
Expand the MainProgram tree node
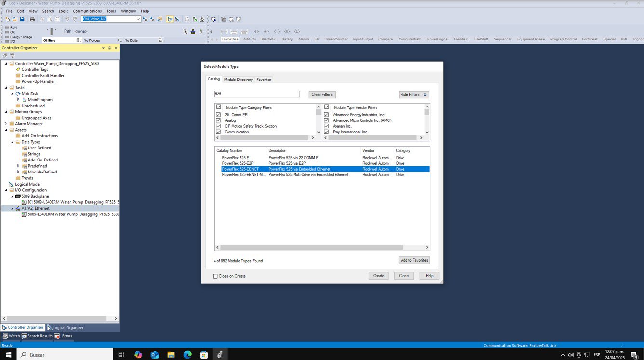click(x=18, y=100)
